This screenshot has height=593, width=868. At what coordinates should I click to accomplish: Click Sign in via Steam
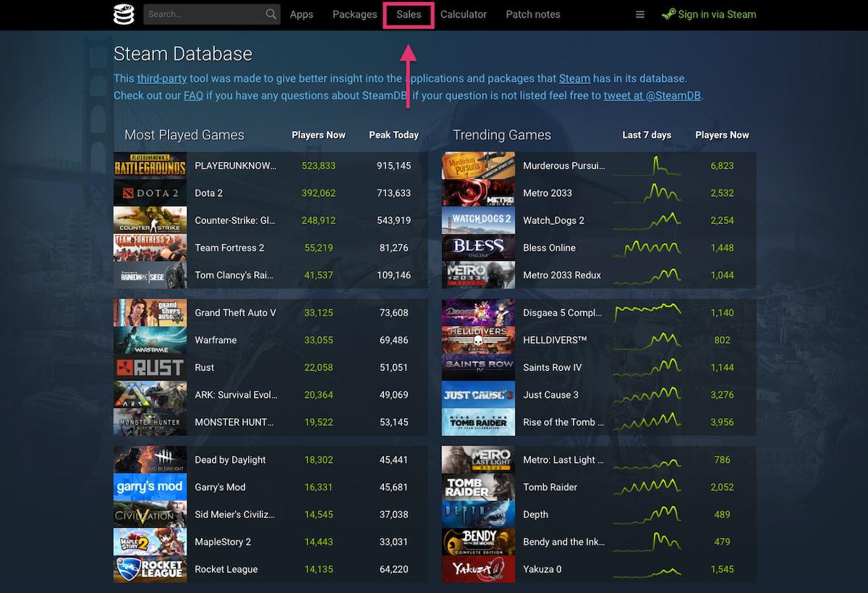click(x=715, y=14)
